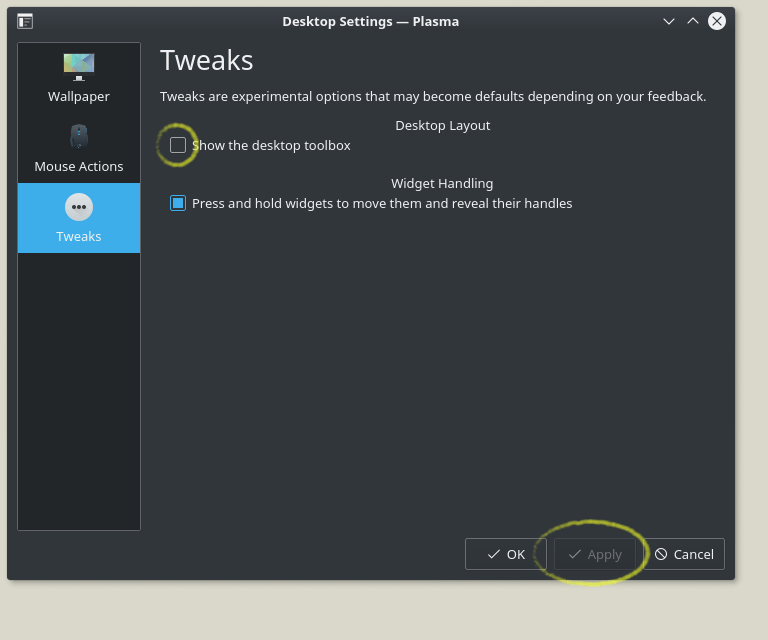The image size is (768, 640).
Task: Click the 'Desktop Layout' section label
Action: pos(442,125)
